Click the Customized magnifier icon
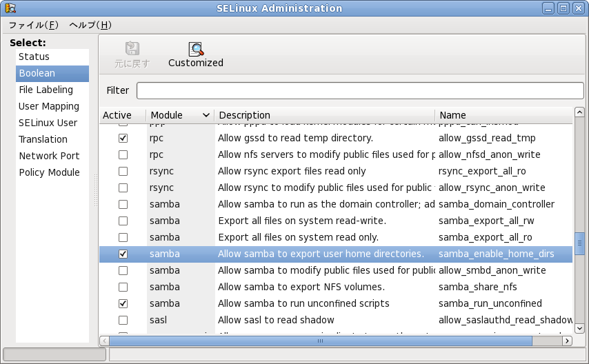The image size is (589, 364). point(196,49)
